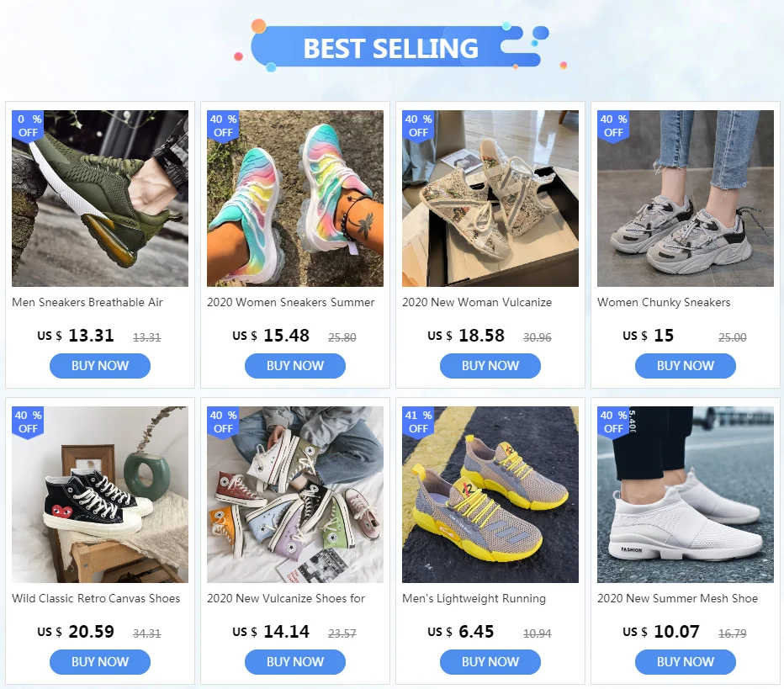Buy the US $15 Chunky Sneakers now
The height and width of the screenshot is (689, 784).
click(685, 365)
